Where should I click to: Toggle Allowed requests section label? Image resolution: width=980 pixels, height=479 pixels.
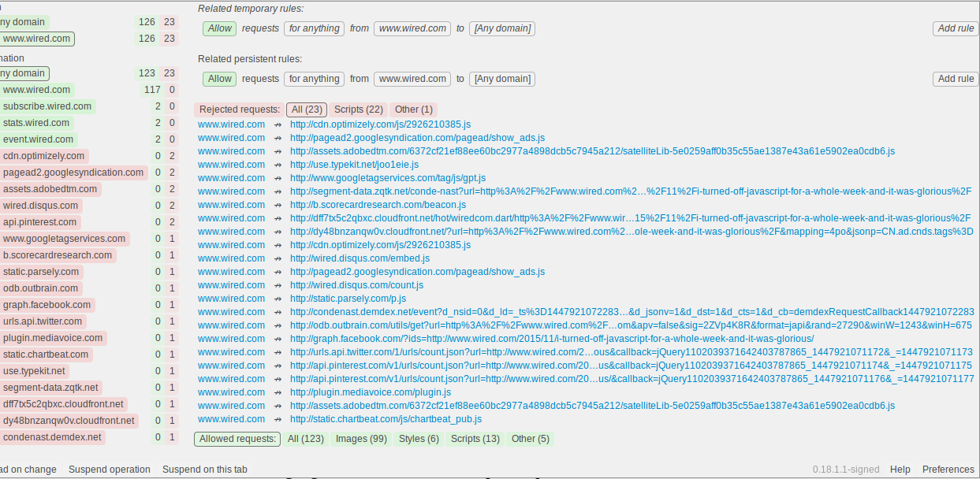click(237, 439)
